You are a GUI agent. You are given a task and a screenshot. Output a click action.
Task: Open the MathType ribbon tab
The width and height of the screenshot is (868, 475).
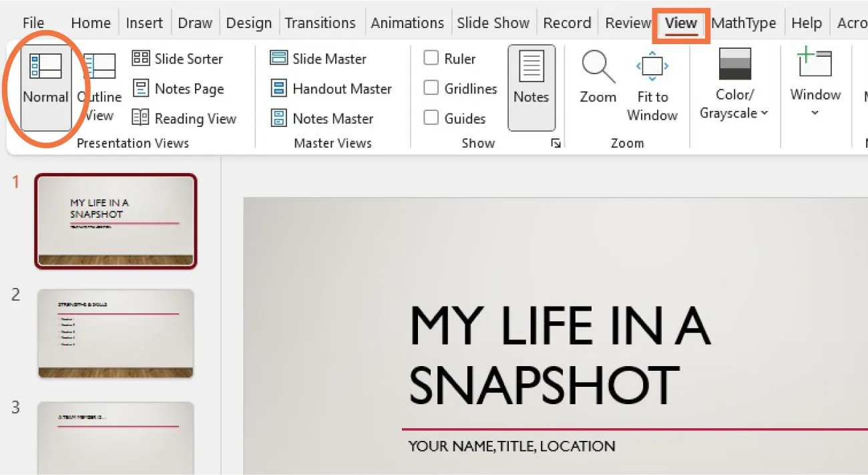744,22
